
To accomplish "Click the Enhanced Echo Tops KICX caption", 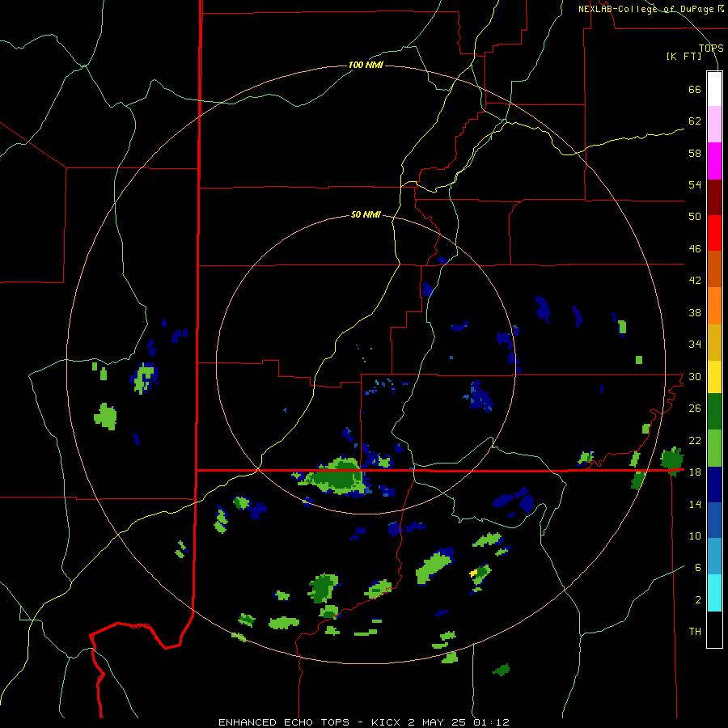I will 364,722.
